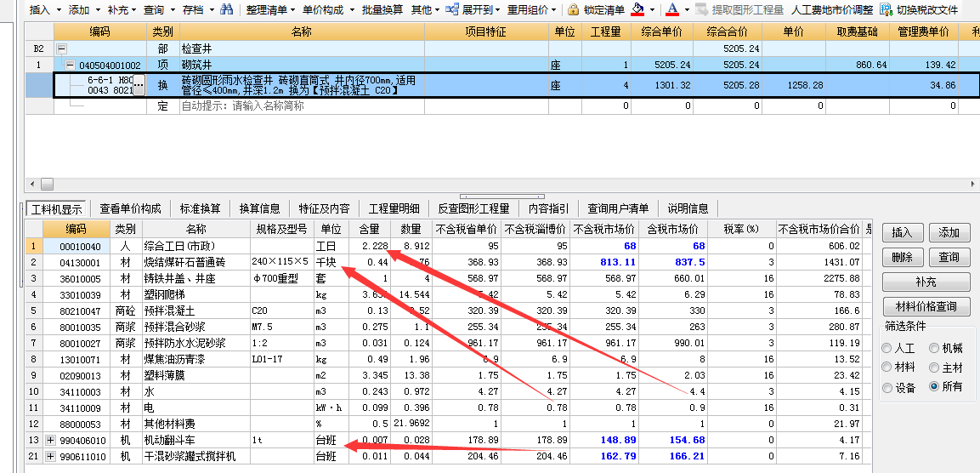The image size is (980, 473).
Task: Click the upper grid scrollbar right arrow
Action: [x=974, y=184]
